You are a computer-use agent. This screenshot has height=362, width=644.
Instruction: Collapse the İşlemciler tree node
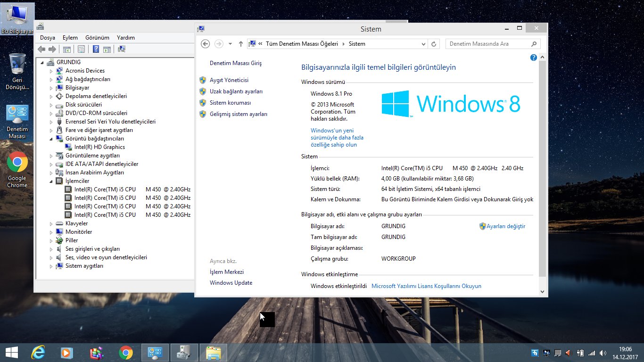(x=51, y=181)
